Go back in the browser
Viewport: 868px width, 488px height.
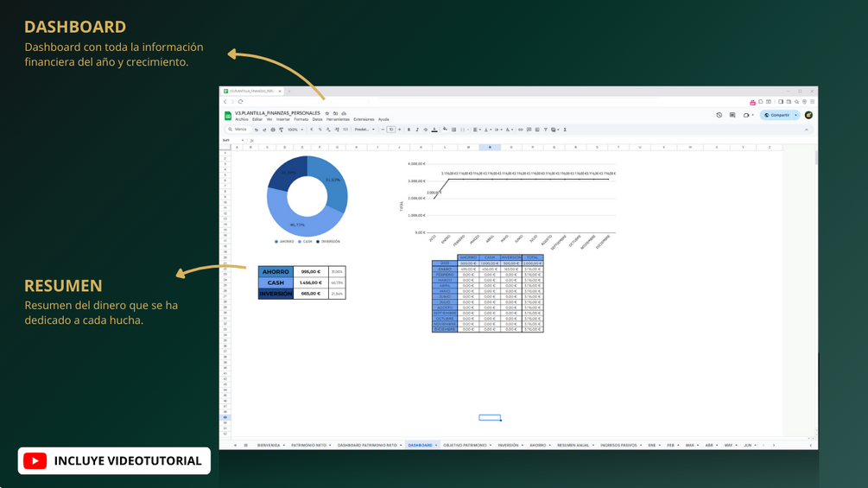[x=225, y=102]
